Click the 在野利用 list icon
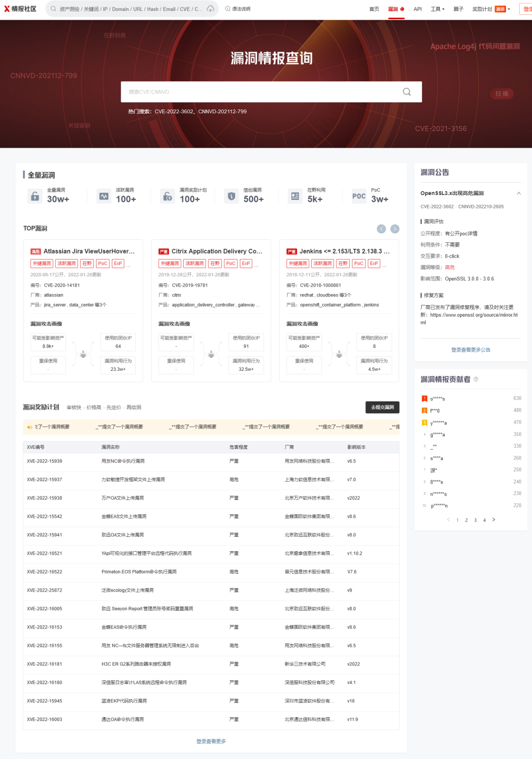 click(x=295, y=196)
